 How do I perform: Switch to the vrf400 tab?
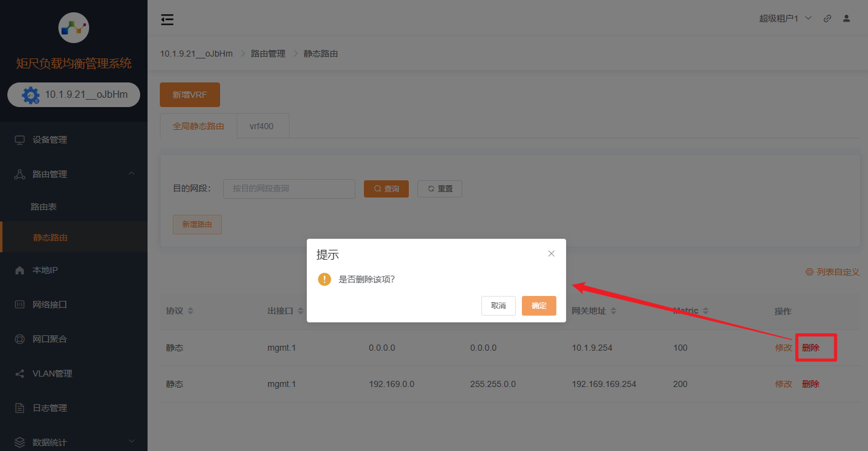coord(262,126)
